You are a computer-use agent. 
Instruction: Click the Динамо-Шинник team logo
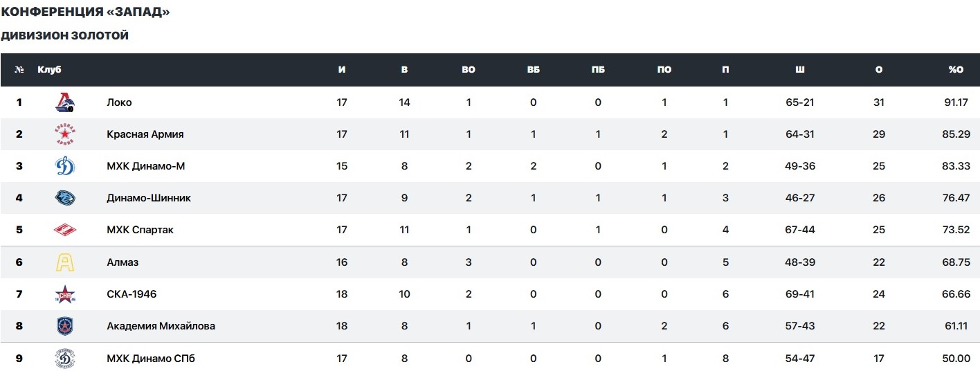click(65, 198)
